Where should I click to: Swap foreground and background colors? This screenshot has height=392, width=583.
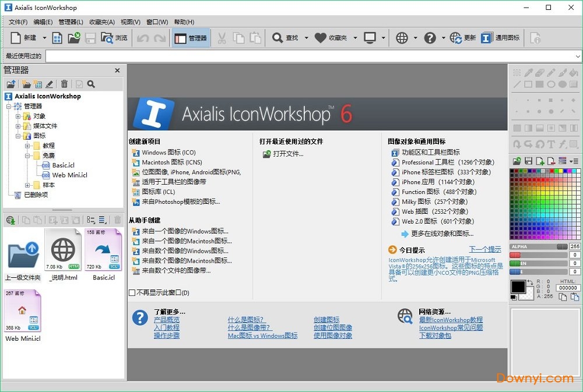pyautogui.click(x=529, y=283)
